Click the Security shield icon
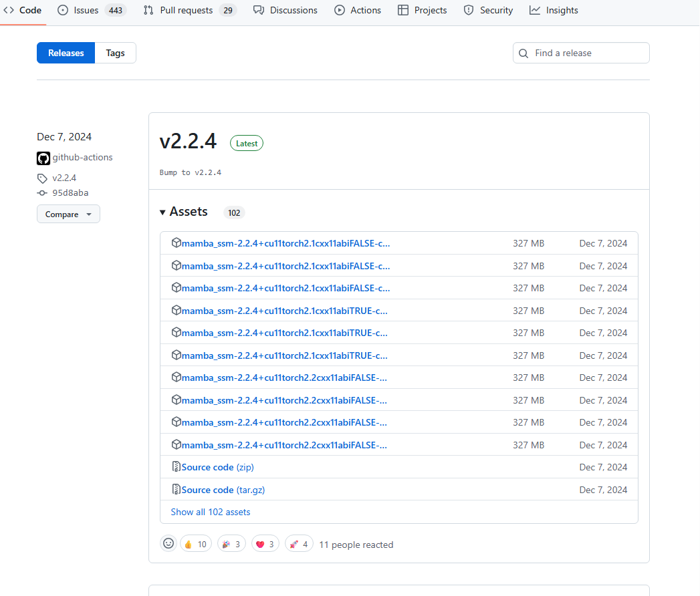This screenshot has width=700, height=596. point(467,10)
